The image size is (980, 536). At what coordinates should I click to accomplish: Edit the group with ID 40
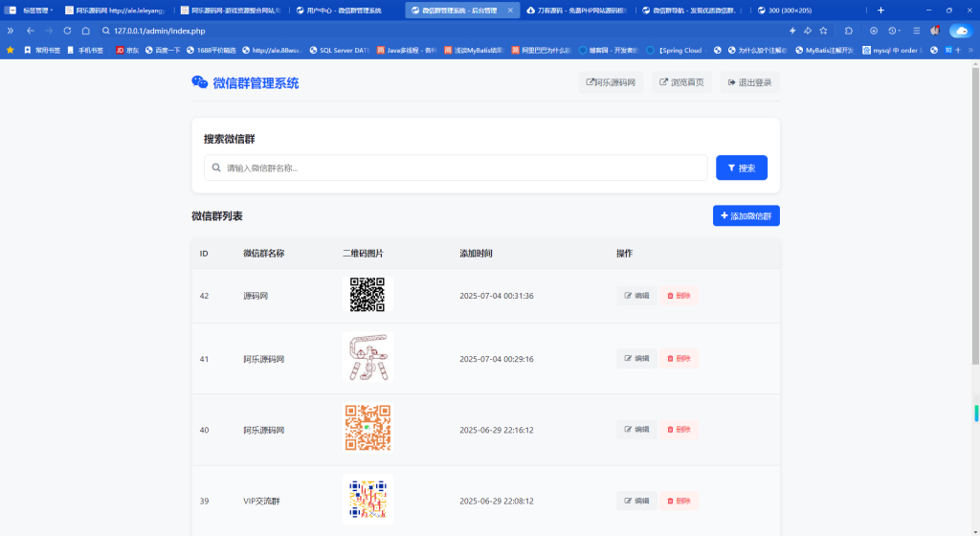(636, 430)
